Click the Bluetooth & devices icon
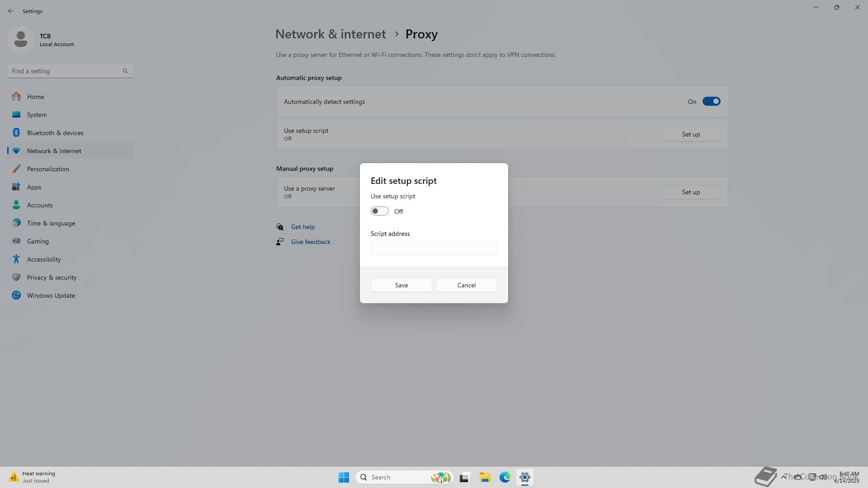868x488 pixels. click(16, 133)
